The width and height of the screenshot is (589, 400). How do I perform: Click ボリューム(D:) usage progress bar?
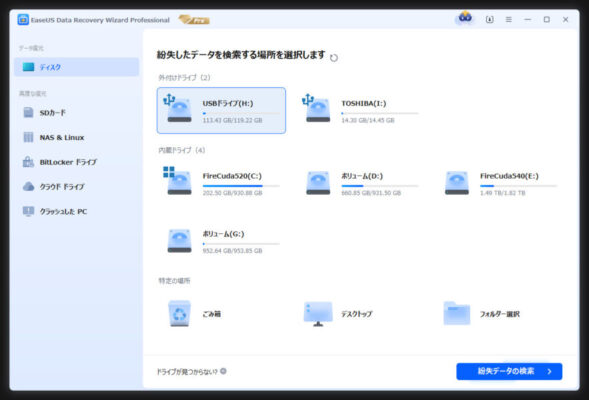click(x=380, y=186)
